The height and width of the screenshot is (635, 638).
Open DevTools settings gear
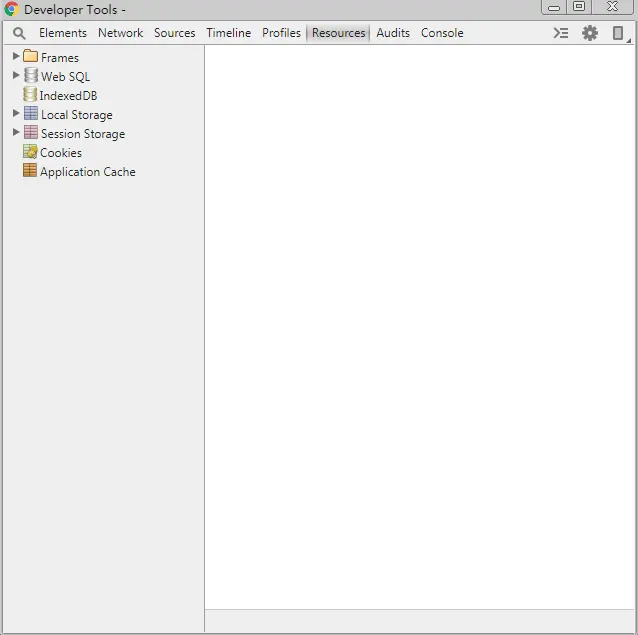[590, 33]
